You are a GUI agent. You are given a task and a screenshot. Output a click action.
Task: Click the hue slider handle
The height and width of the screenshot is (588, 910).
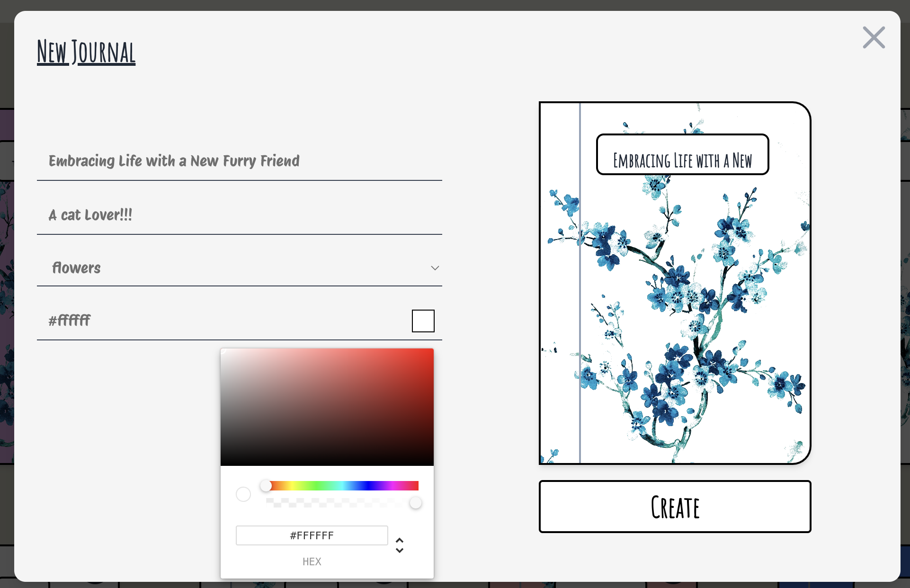[x=266, y=486]
